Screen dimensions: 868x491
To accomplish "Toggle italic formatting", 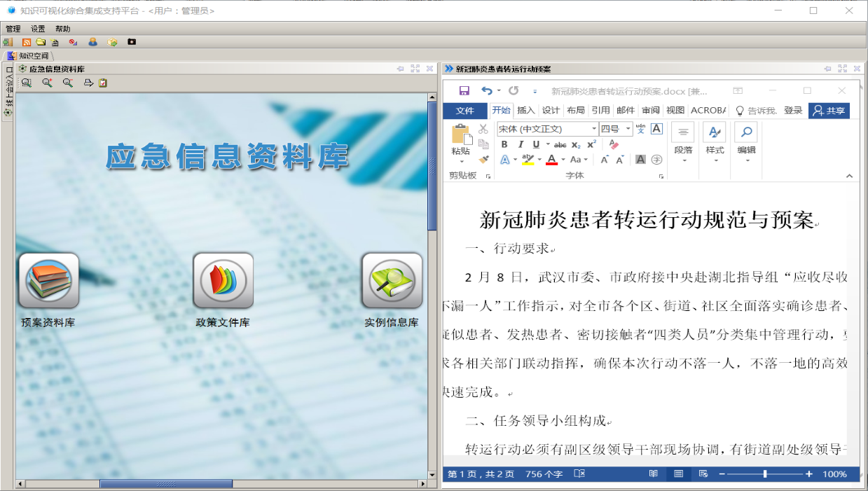I will [520, 144].
